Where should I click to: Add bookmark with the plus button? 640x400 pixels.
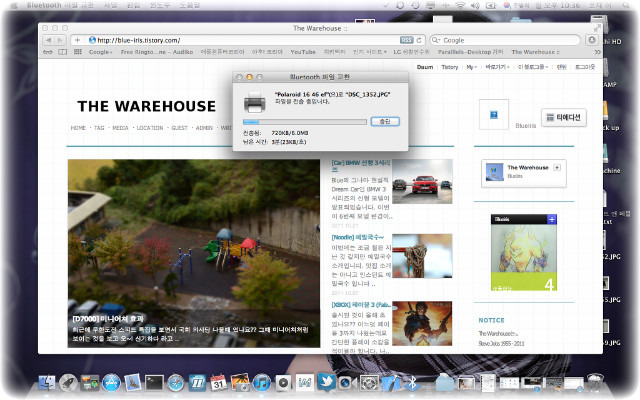pyautogui.click(x=78, y=40)
